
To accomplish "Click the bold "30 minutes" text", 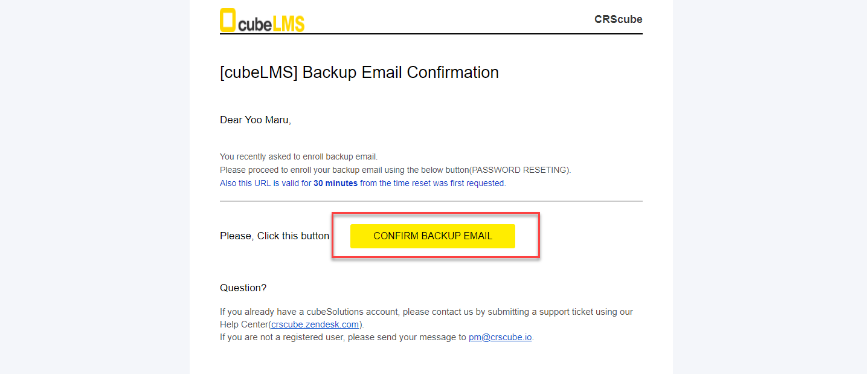I will click(335, 183).
